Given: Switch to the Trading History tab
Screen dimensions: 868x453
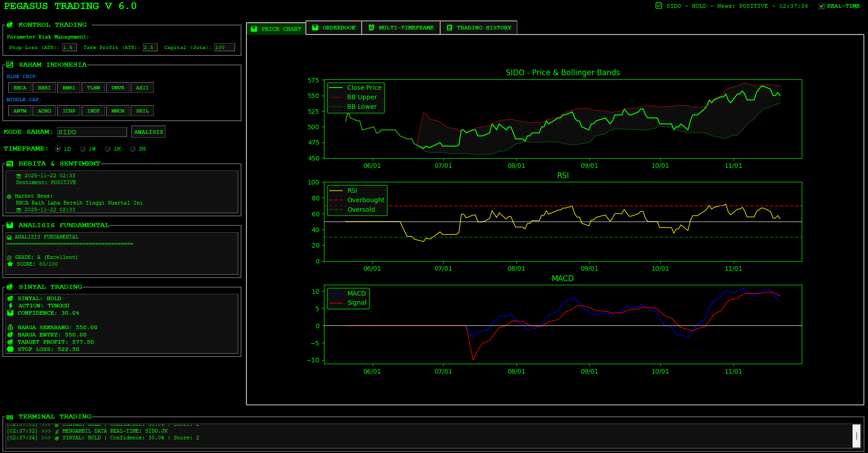Looking at the screenshot, I should 479,28.
